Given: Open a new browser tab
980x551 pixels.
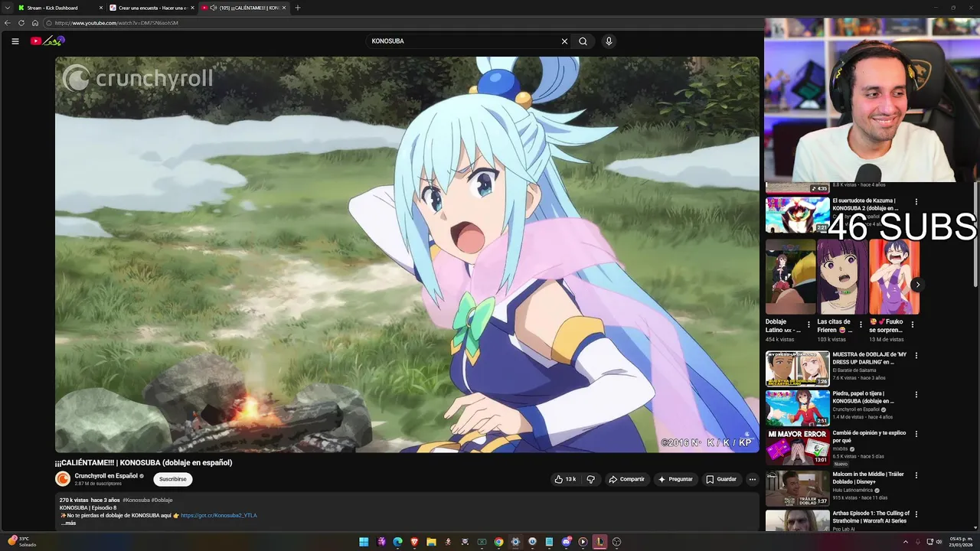Looking at the screenshot, I should click(298, 8).
